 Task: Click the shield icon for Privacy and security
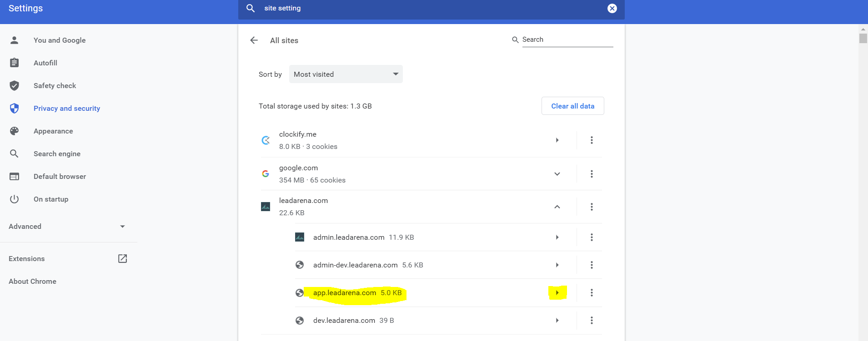coord(15,108)
